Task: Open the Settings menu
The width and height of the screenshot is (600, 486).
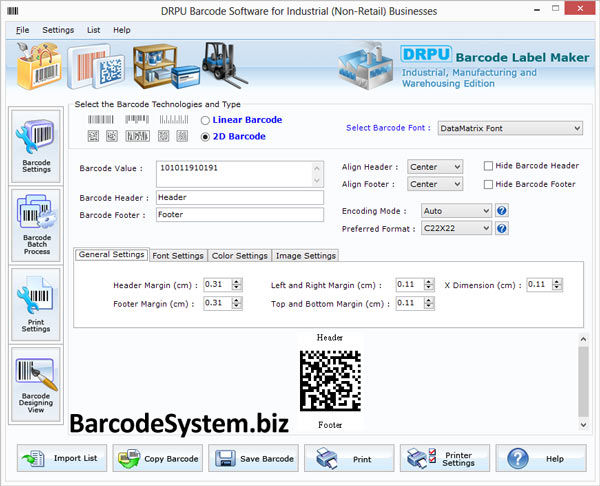Action: pos(58,30)
